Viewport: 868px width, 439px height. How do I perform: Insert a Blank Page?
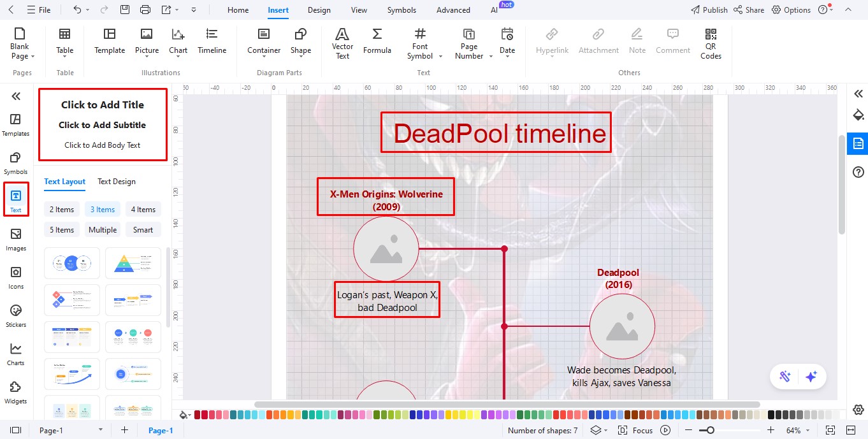(20, 43)
